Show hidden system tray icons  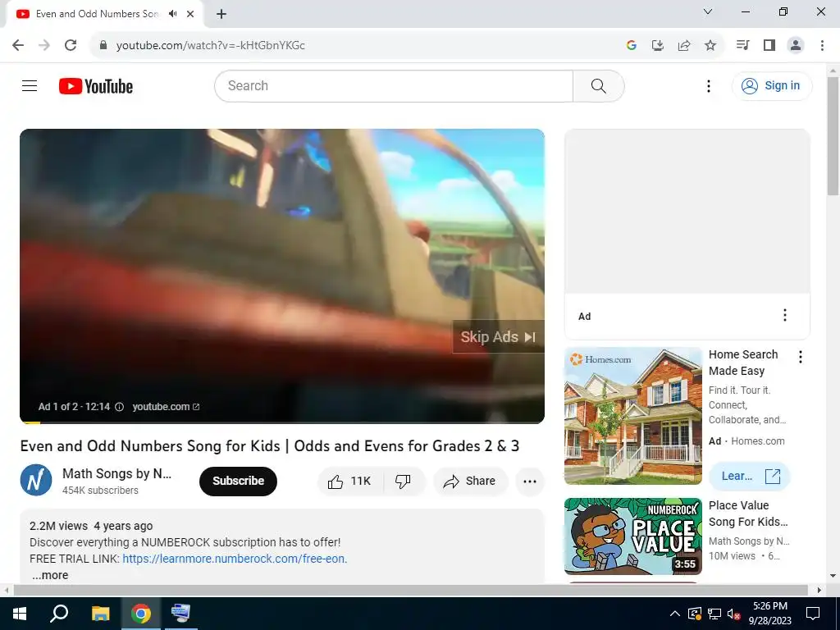point(675,614)
